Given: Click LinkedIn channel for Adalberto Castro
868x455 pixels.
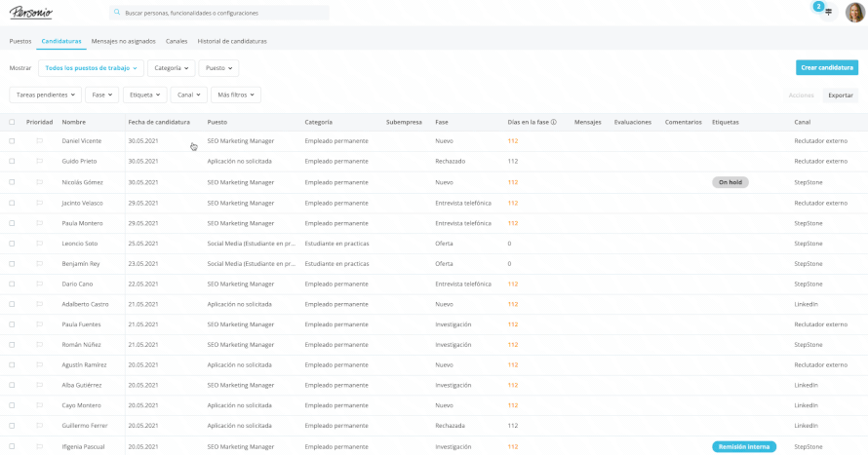Looking at the screenshot, I should pos(806,304).
